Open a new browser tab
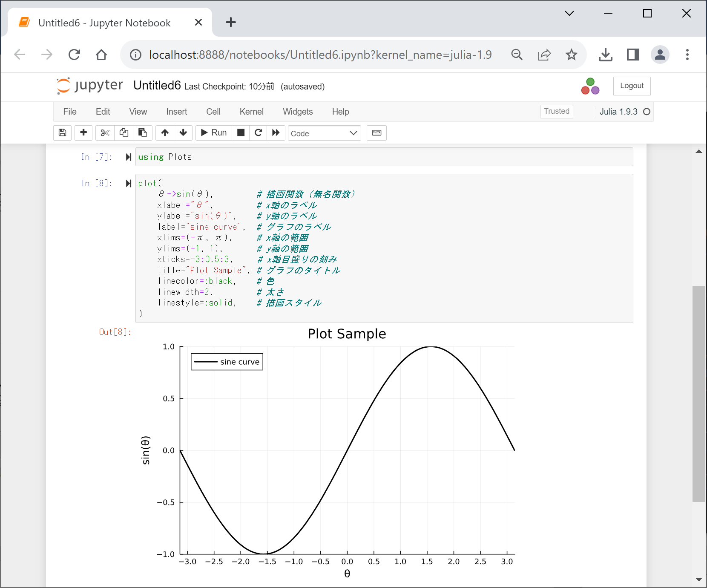Screen dimensions: 707x588 (230, 22)
